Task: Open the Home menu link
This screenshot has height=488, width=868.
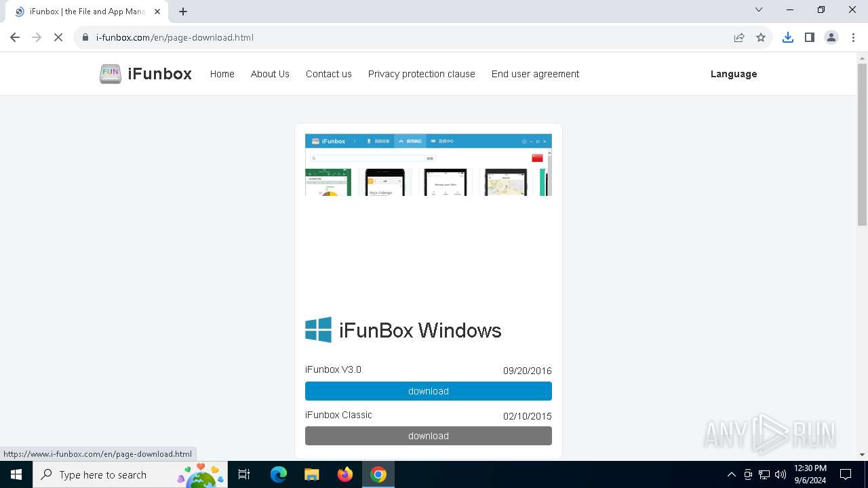Action: pos(222,74)
